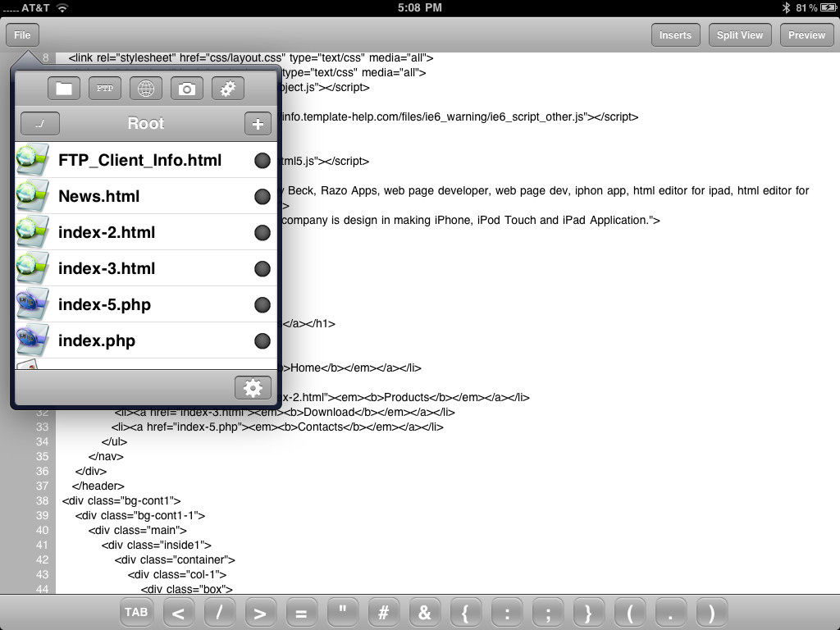Select circle toggle for FTP_Client_Info.html
The image size is (840, 630).
coord(262,161)
